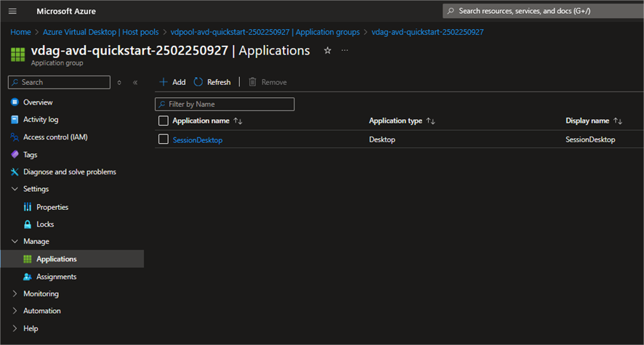The width and height of the screenshot is (644, 345).
Task: Click the Activity log icon
Action: 15,119
